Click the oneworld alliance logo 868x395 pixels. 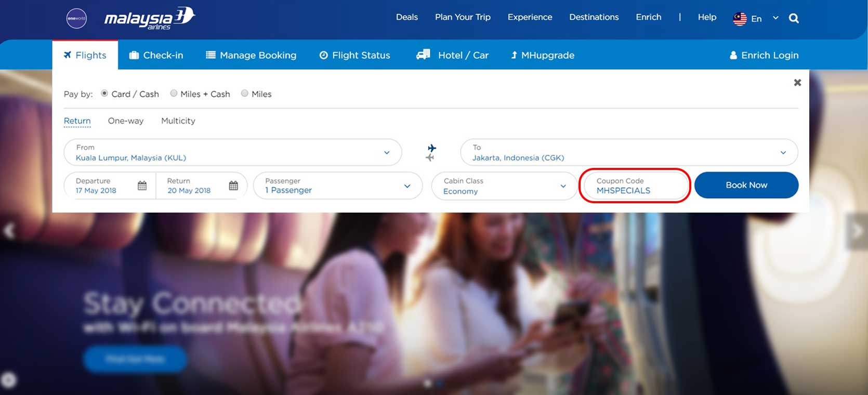(76, 18)
